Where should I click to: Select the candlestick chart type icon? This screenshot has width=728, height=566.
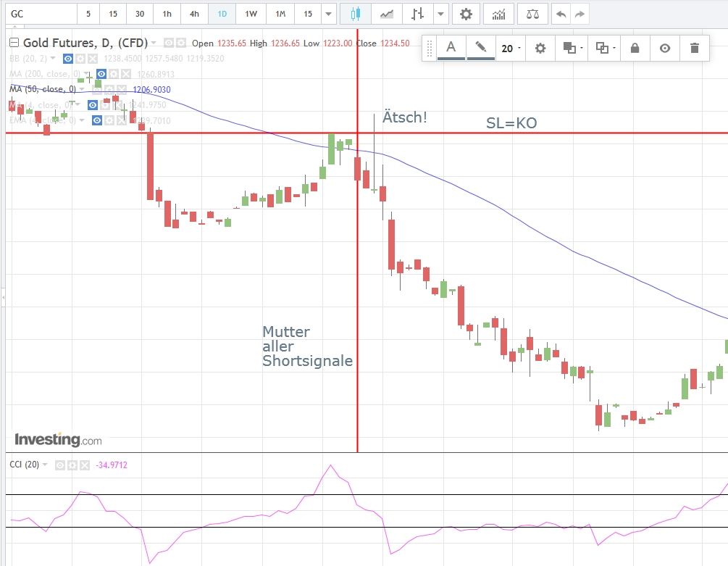pyautogui.click(x=355, y=14)
